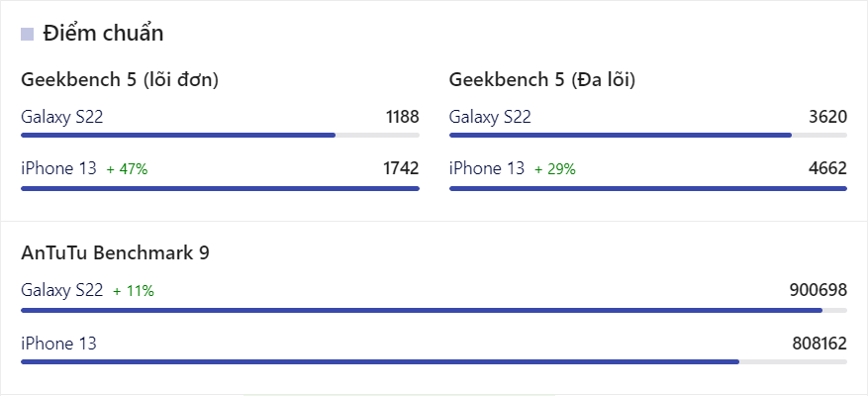Open Galaxy S22 link under Geekbench multi-core

[x=490, y=117]
